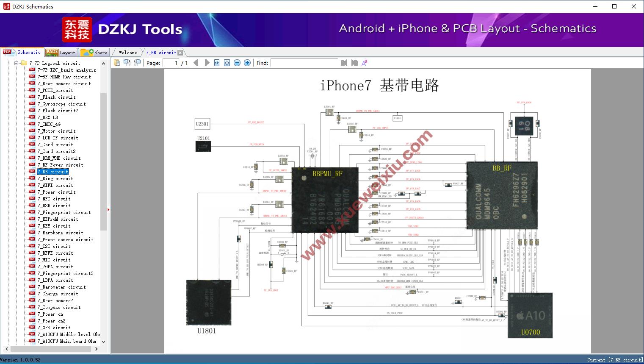Viewport: 644px width, 364px height.
Task: Open 7_Card circuit2 document
Action: tap(57, 151)
